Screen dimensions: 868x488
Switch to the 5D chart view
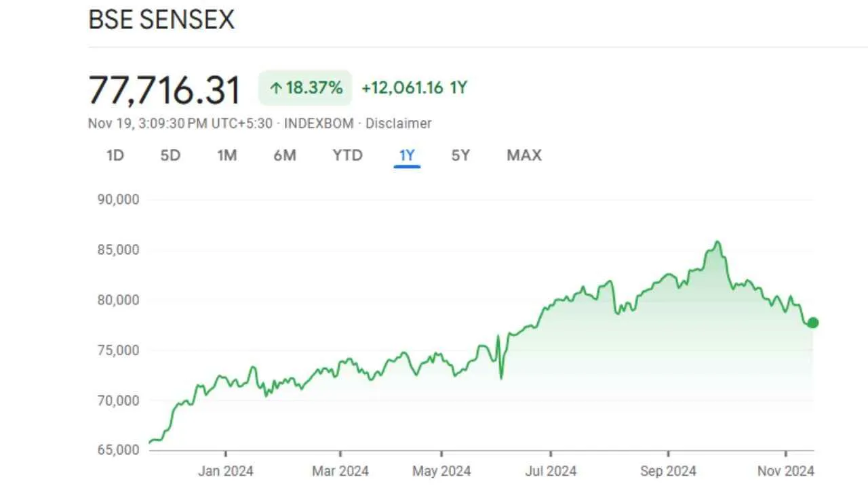point(170,155)
